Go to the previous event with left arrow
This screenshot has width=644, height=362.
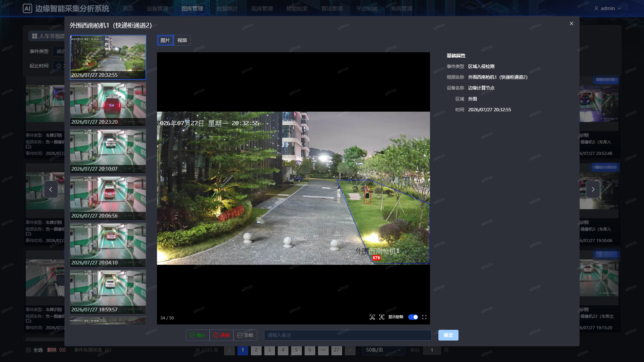coord(51,189)
